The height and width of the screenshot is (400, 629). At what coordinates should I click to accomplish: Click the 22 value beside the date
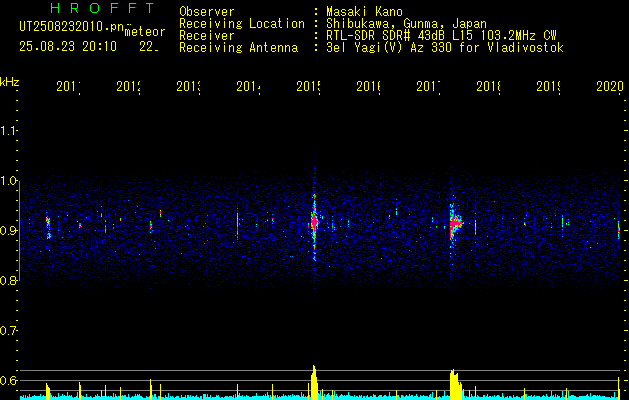click(x=149, y=47)
